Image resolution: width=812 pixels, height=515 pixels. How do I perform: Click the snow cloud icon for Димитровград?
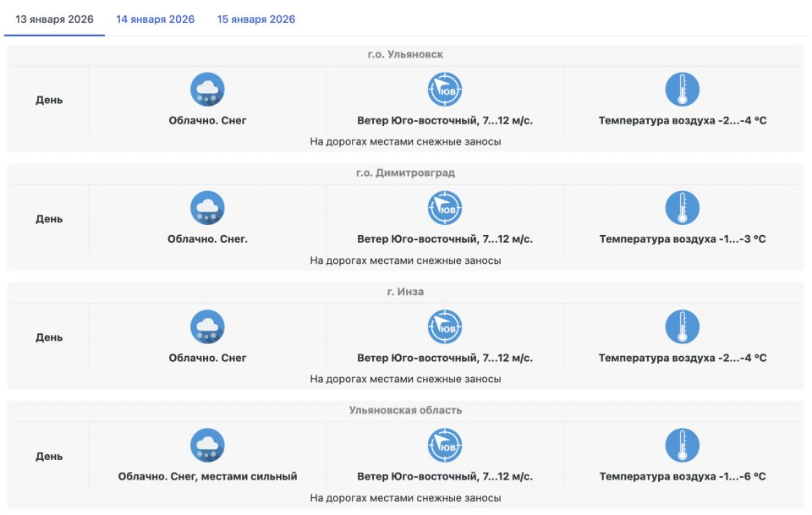(x=207, y=208)
